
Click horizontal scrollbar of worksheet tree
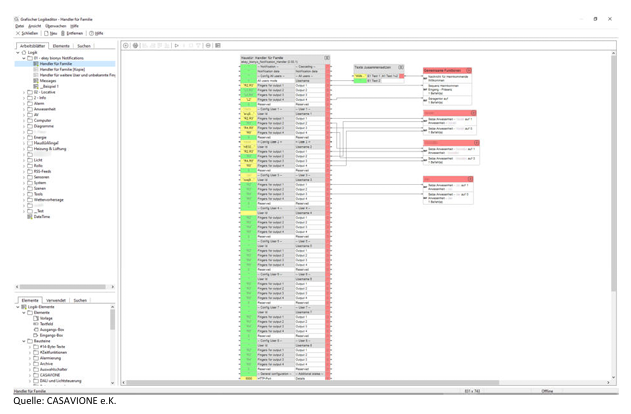64,287
